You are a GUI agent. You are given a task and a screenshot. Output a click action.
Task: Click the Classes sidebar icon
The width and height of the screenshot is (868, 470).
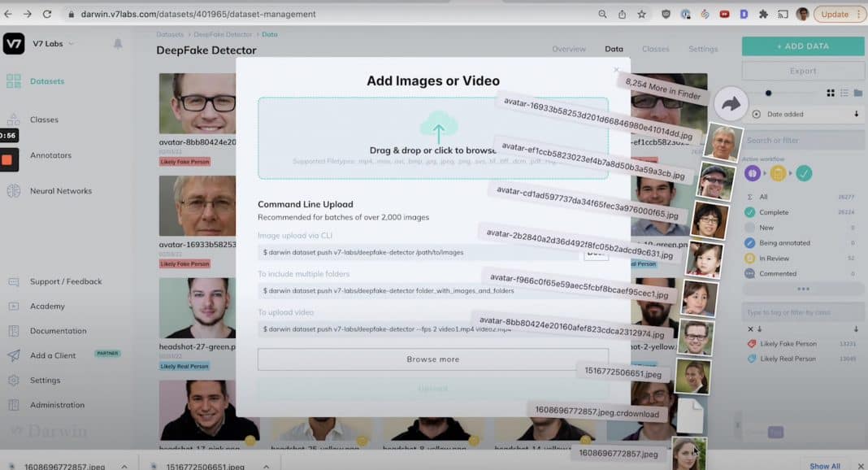tap(14, 120)
